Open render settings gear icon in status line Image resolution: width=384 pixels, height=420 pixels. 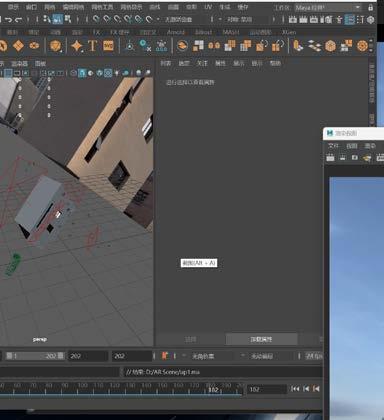(371, 20)
